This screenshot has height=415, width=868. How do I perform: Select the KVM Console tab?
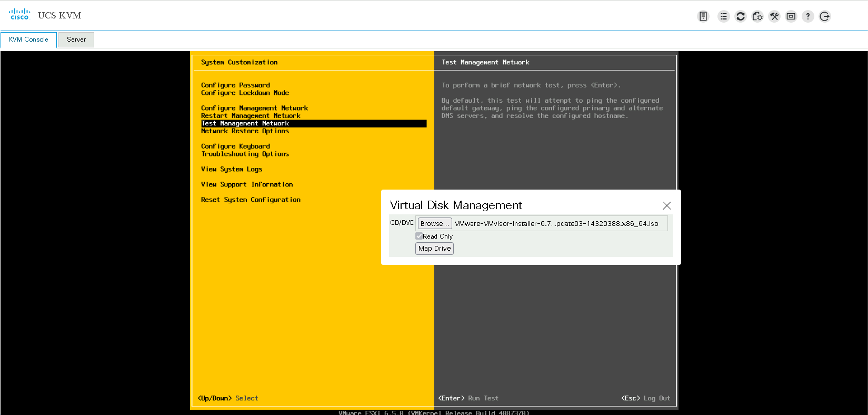(28, 39)
